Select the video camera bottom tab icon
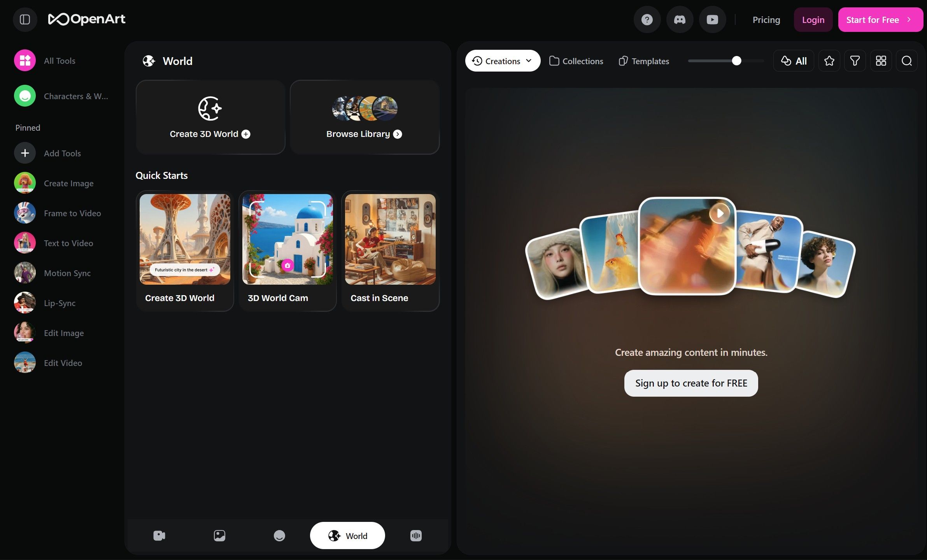The height and width of the screenshot is (560, 927). [159, 535]
